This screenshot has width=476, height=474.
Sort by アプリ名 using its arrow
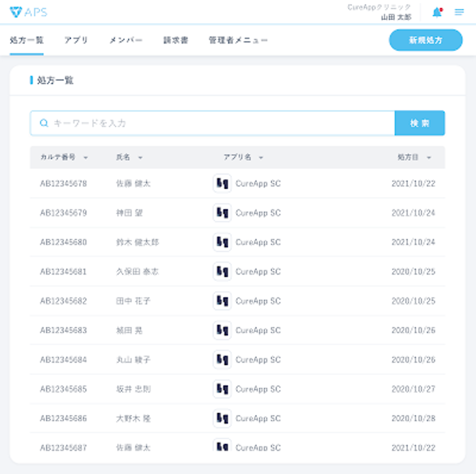coord(261,158)
